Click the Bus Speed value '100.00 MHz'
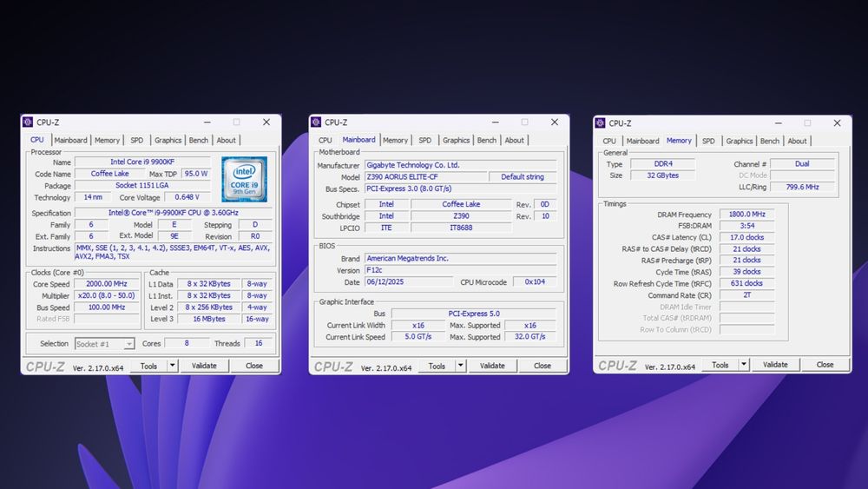The height and width of the screenshot is (489, 868). (x=107, y=307)
